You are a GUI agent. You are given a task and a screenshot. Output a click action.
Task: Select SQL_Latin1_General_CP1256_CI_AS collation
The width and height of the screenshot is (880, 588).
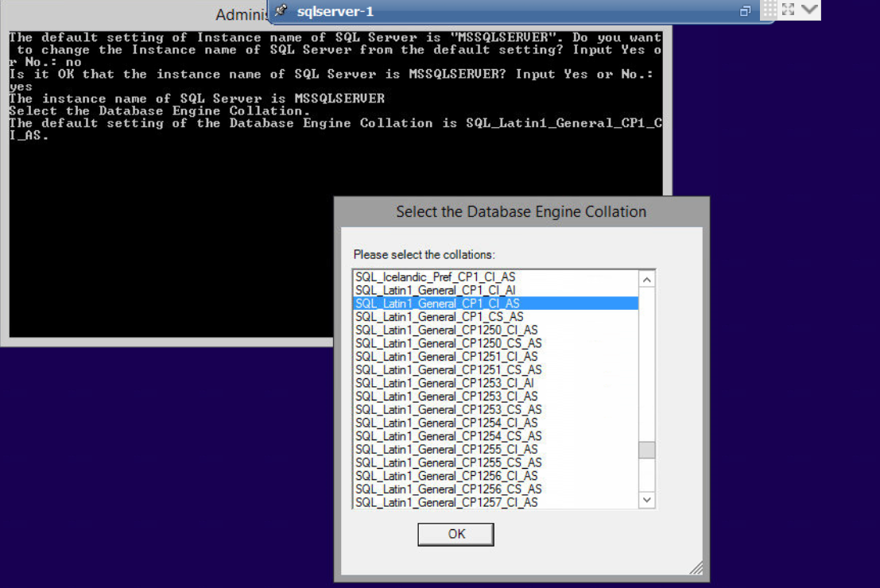(x=495, y=476)
